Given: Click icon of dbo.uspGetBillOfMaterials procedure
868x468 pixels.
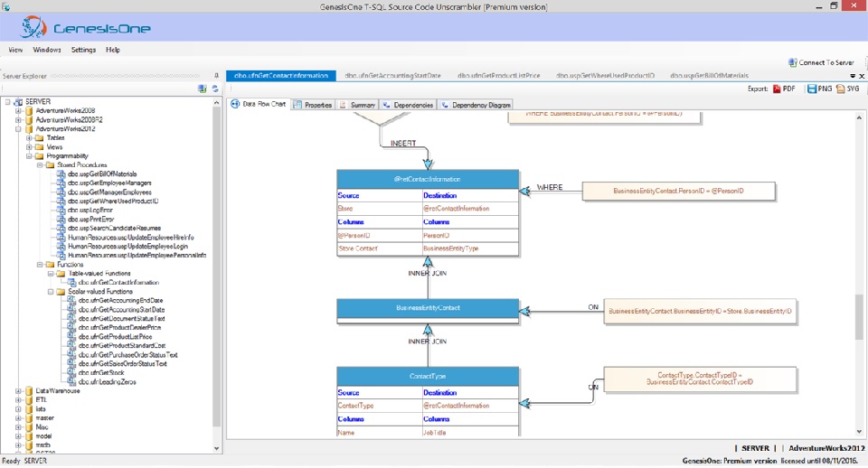Looking at the screenshot, I should 61,173.
